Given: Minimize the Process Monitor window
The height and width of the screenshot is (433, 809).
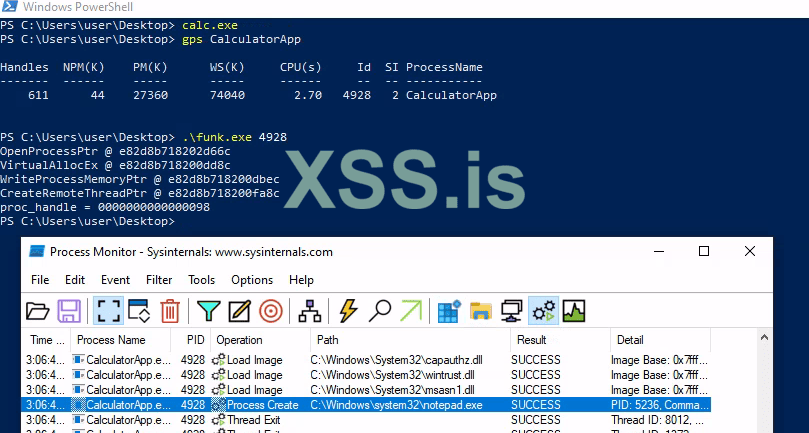Looking at the screenshot, I should click(x=659, y=251).
